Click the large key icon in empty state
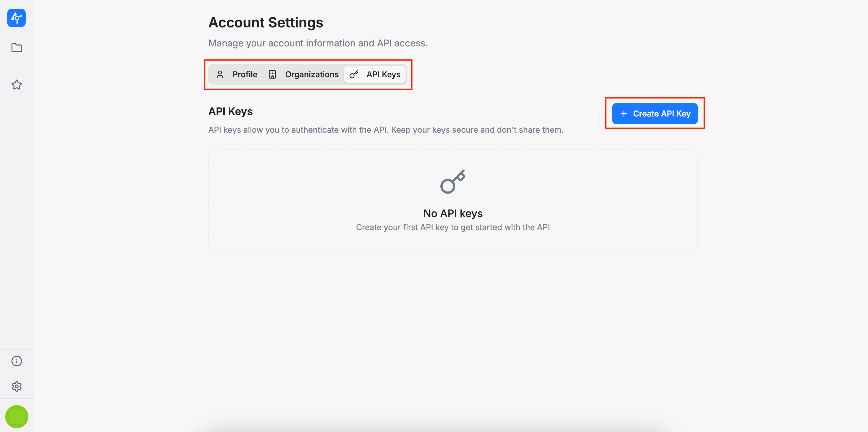This screenshot has height=432, width=868. [452, 182]
